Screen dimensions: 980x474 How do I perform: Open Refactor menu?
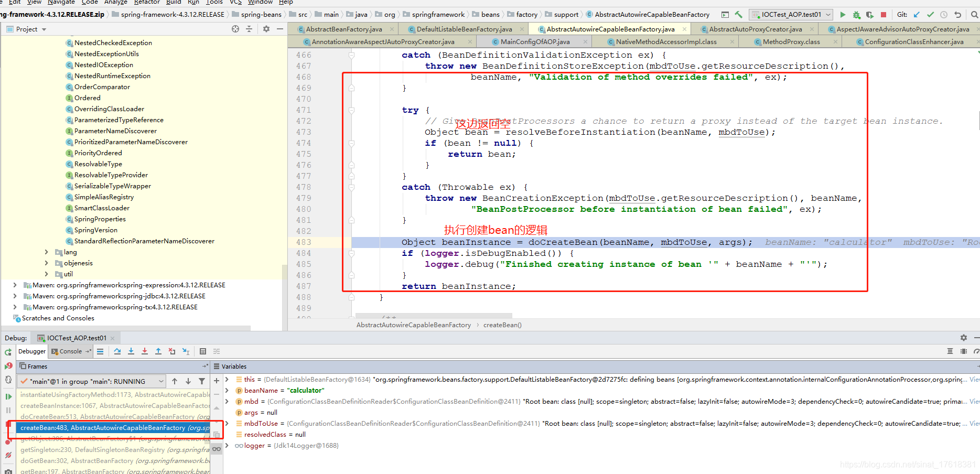[x=147, y=2]
